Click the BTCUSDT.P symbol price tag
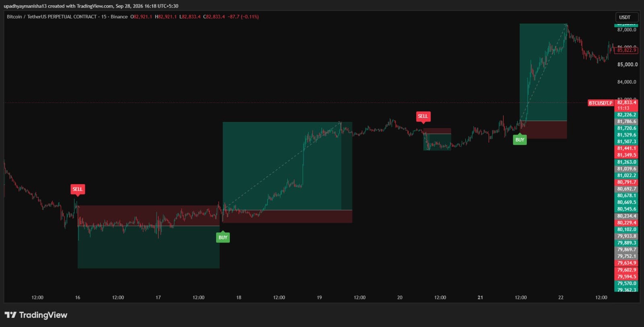This screenshot has height=327, width=644. coord(601,103)
